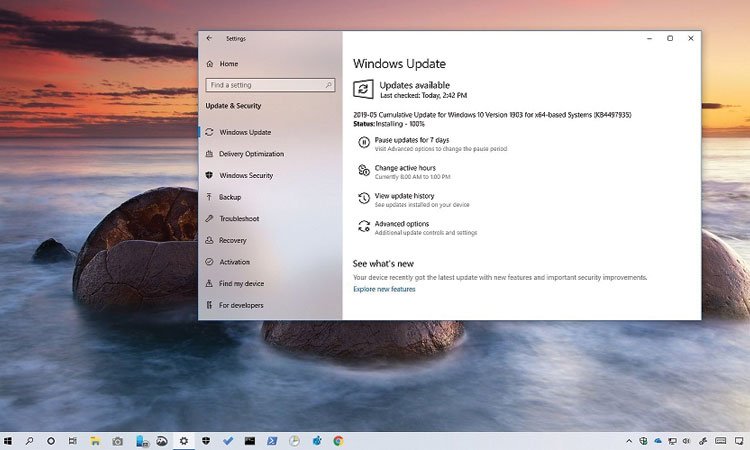
Task: Open the Windows Start menu
Action: [x=8, y=440]
